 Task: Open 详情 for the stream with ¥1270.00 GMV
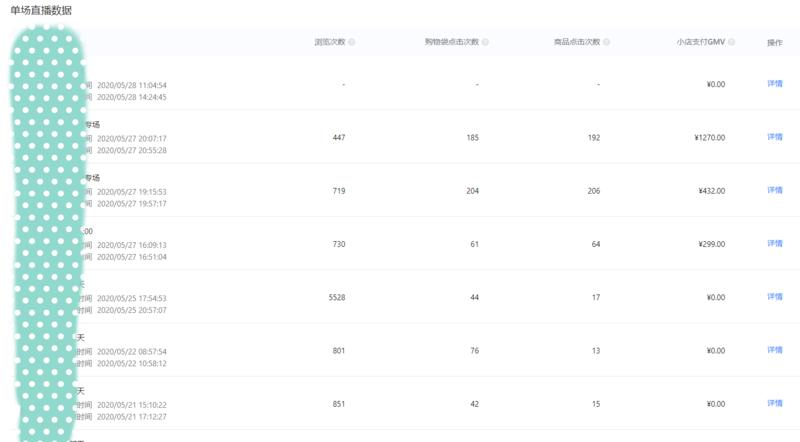774,137
